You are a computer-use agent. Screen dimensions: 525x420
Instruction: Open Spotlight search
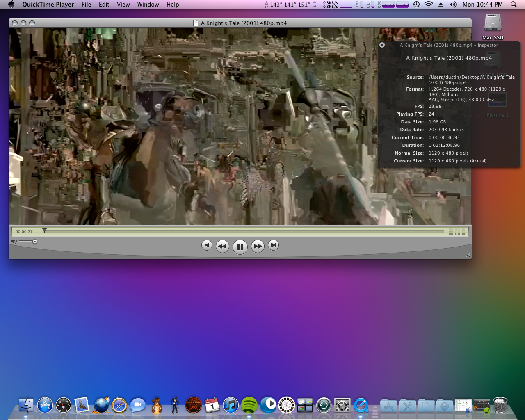514,5
